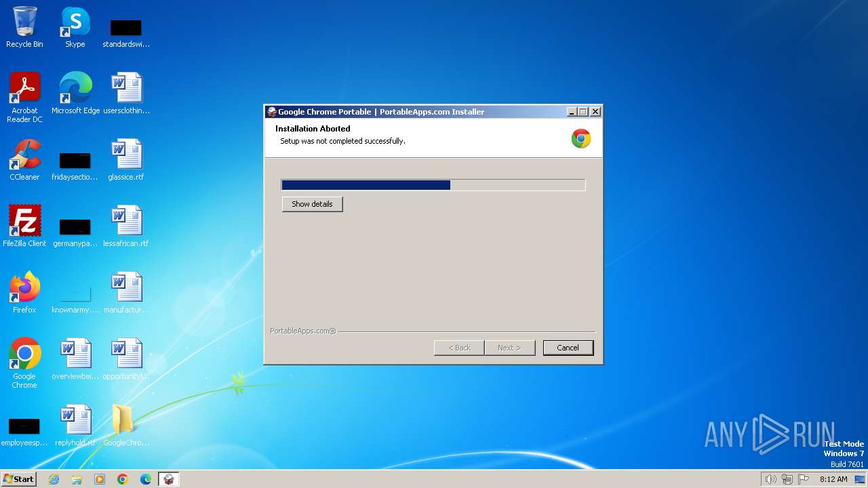Open the volume control tray icon
The width and height of the screenshot is (868, 488).
[x=770, y=479]
